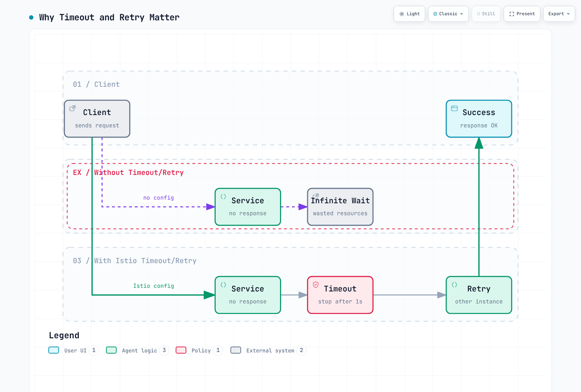Click the Classic style circle icon
The width and height of the screenshot is (581, 392).
[x=435, y=14]
